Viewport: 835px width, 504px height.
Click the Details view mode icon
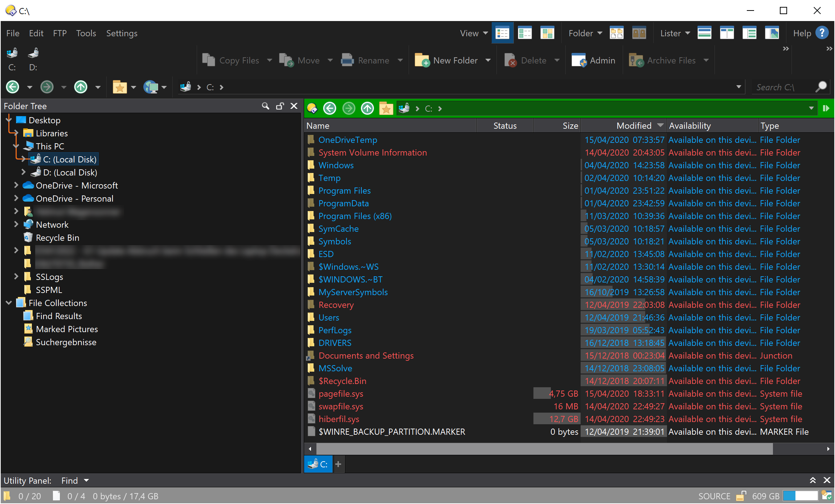pos(502,33)
